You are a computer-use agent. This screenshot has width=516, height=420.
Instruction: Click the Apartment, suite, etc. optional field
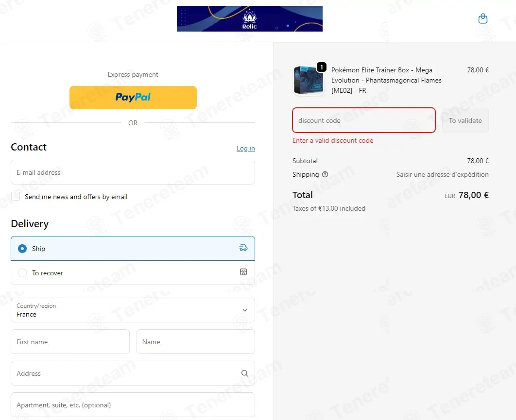pos(133,405)
